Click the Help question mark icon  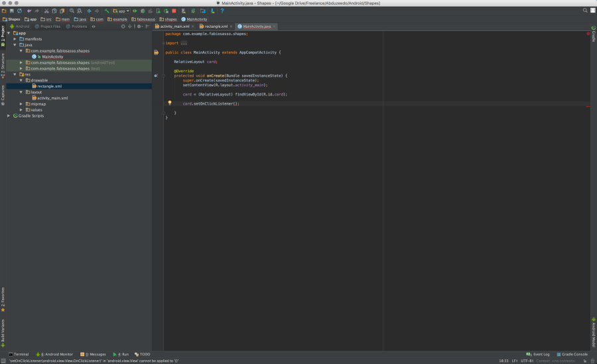click(222, 11)
